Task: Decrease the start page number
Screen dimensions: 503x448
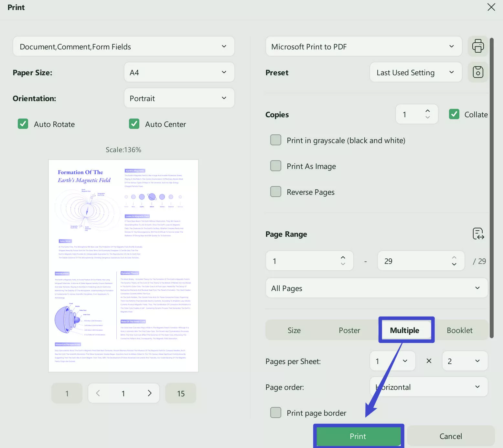Action: (x=343, y=264)
